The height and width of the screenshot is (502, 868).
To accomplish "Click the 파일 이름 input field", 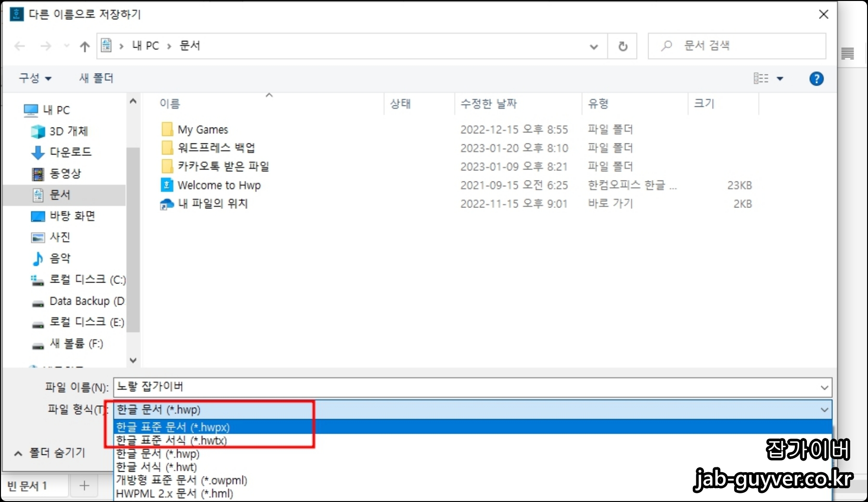I will click(x=466, y=387).
